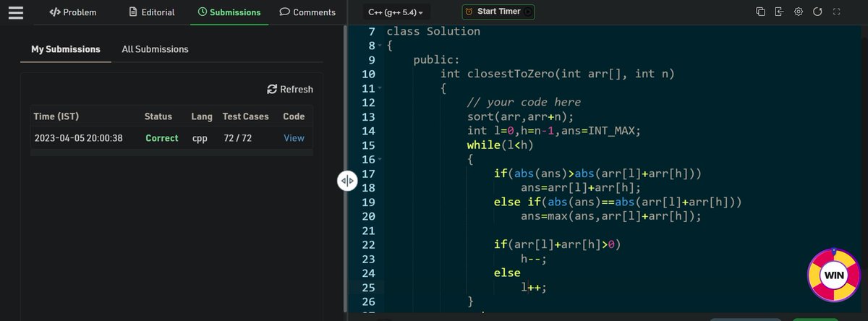868x321 pixels.
Task: Reset code with the circular arrow icon
Action: click(817, 12)
